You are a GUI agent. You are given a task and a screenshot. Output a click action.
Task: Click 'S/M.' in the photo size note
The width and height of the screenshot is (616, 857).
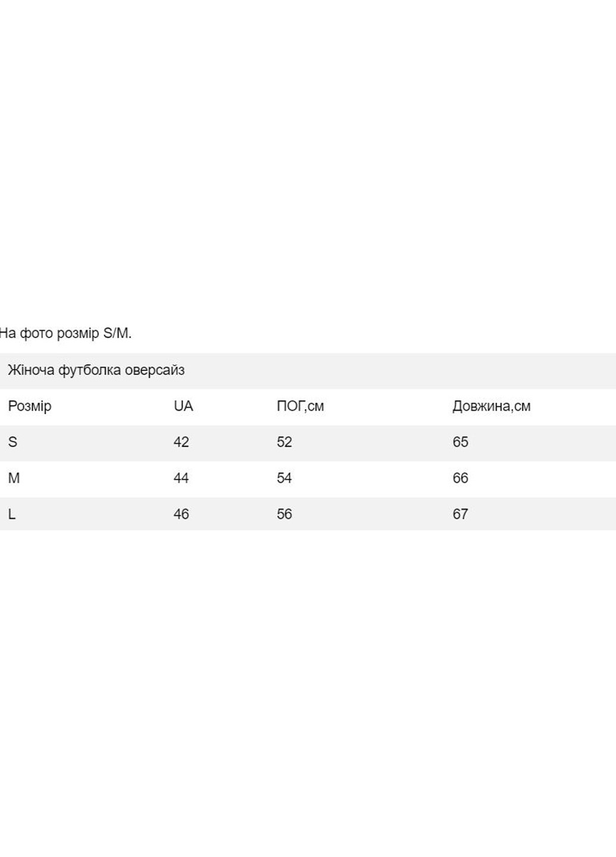(117, 333)
